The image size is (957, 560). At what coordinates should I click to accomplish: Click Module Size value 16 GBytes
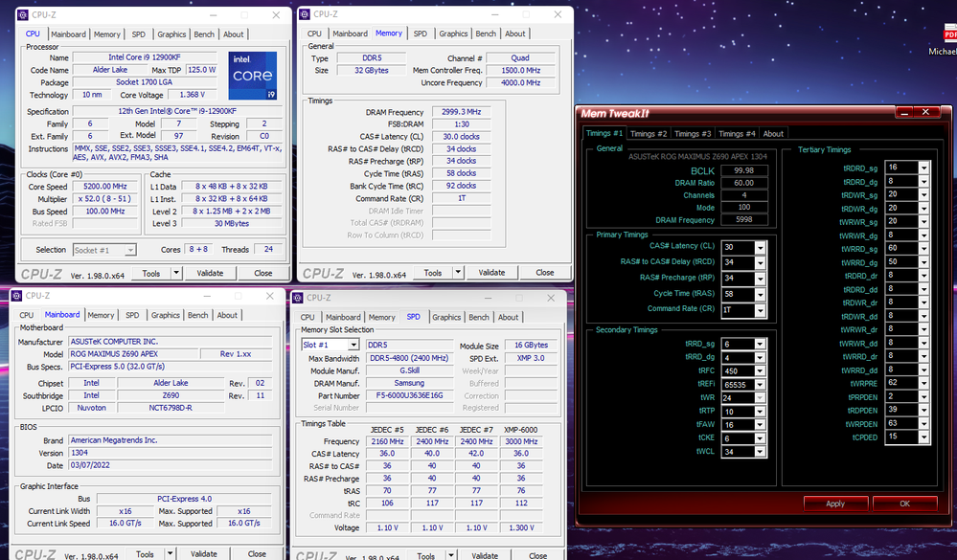(531, 346)
